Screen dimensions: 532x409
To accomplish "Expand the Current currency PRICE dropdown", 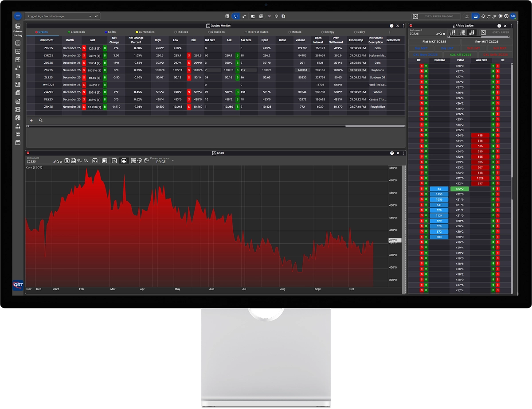I will [x=172, y=160].
